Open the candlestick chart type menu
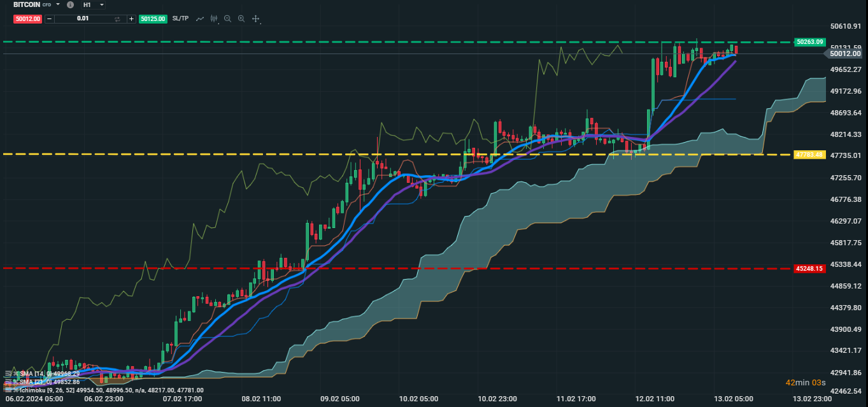 click(214, 19)
